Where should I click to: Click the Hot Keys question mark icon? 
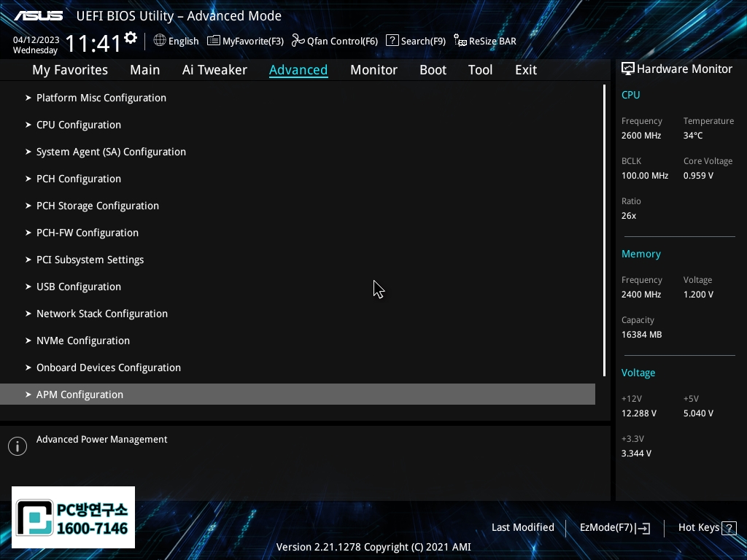tap(729, 528)
